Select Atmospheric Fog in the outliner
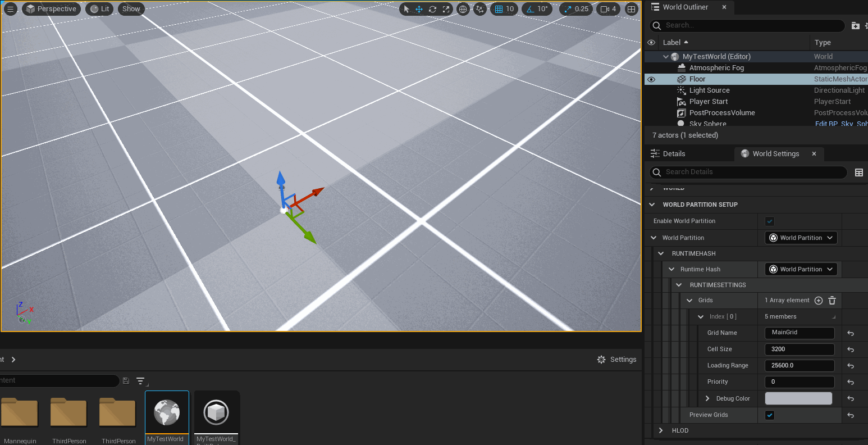The height and width of the screenshot is (445, 868). [716, 68]
